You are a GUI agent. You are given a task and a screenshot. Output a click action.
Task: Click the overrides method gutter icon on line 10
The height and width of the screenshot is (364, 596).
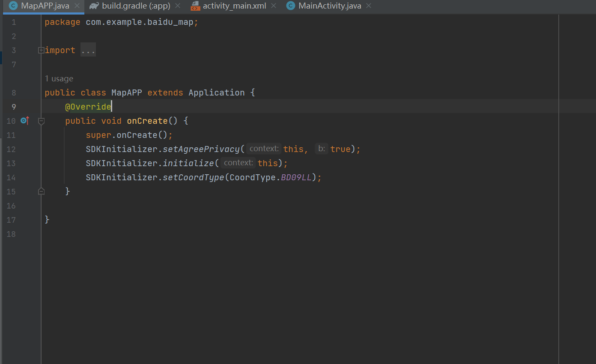coord(25,121)
